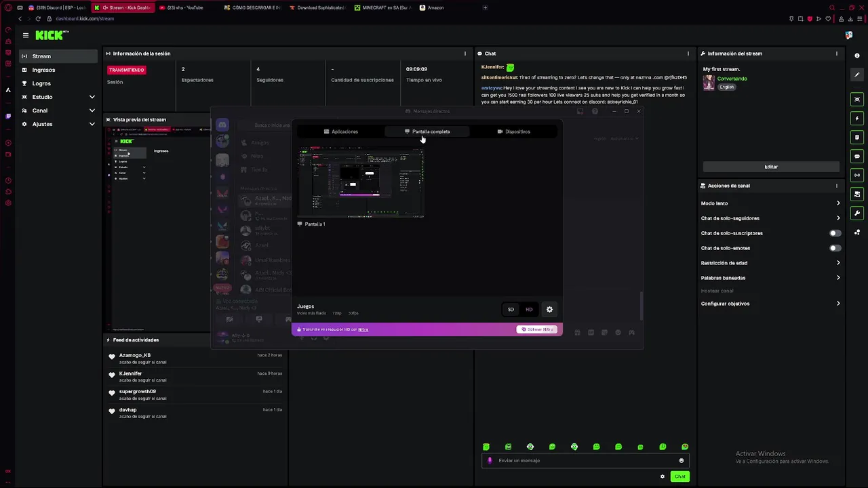Open the Opera menu icon

pos(8,7)
